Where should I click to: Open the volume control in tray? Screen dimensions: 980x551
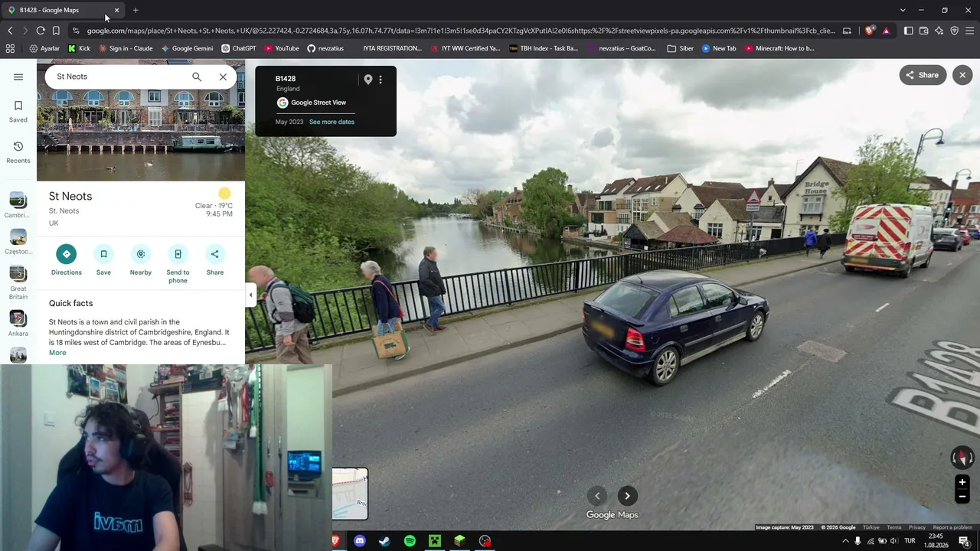(893, 541)
